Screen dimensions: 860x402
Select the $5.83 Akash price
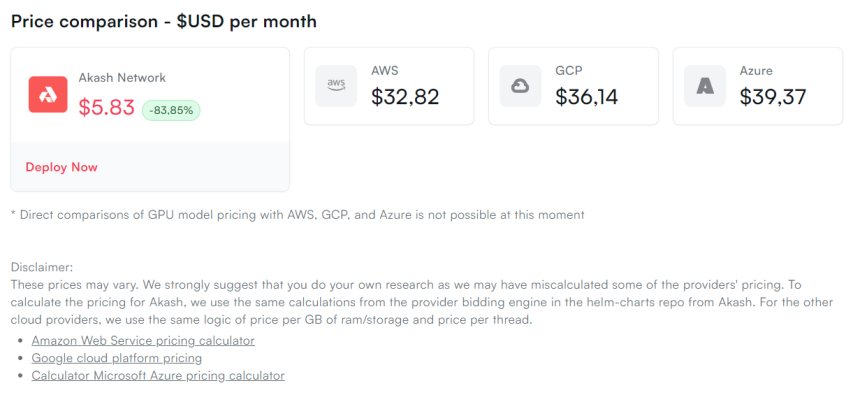click(x=106, y=108)
